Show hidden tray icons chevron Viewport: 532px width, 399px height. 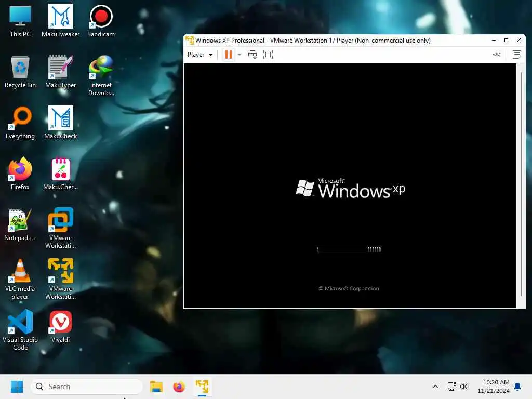[435, 387]
